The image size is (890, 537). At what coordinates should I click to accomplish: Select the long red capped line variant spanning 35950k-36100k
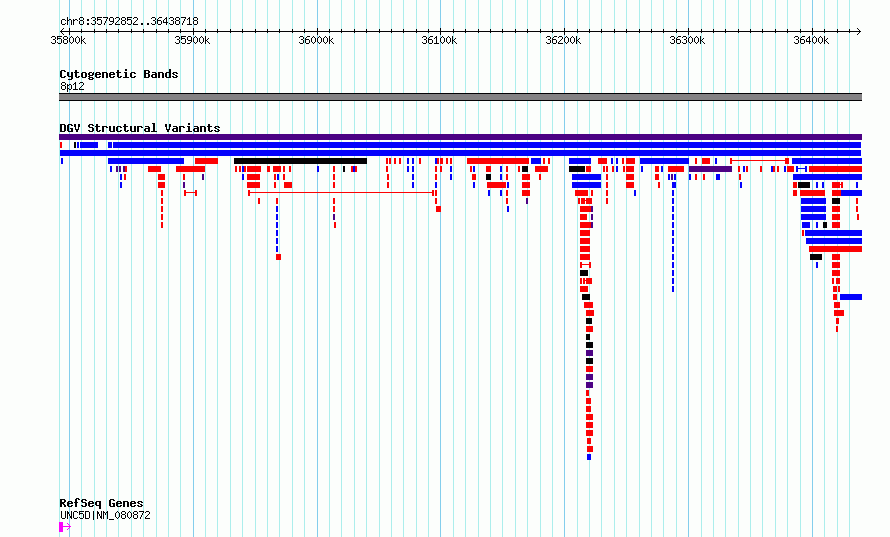tap(342, 193)
